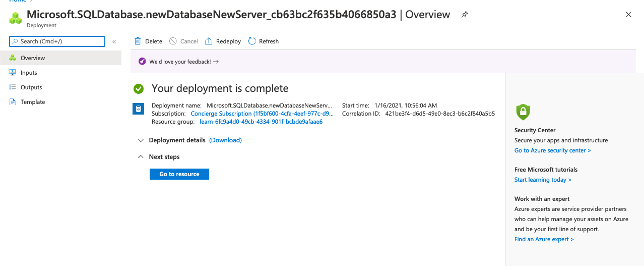The width and height of the screenshot is (644, 266).
Task: Follow Go to Azure security center link
Action: [x=552, y=150]
